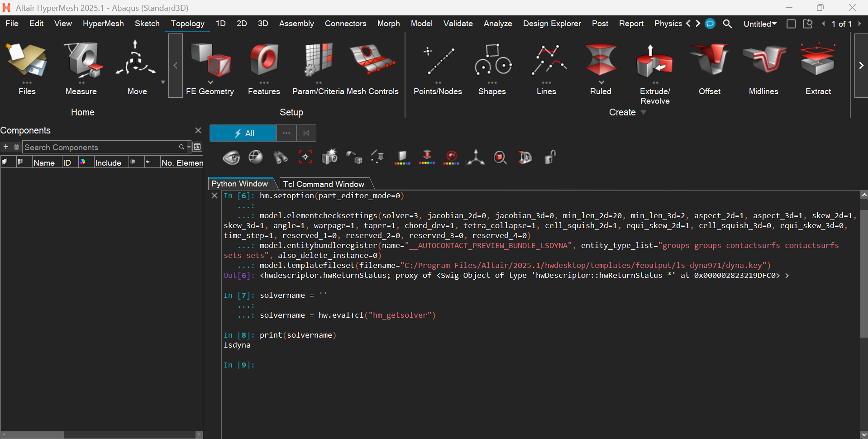Open the chat assistant bubble icon
The image size is (868, 439).
(x=710, y=24)
